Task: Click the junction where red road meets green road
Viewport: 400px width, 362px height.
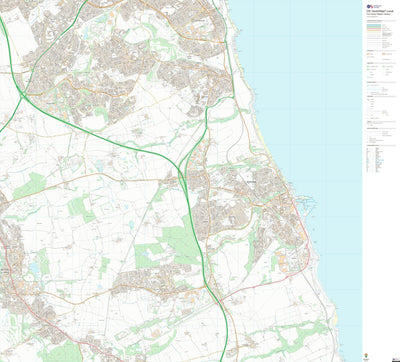Action: click(218, 302)
